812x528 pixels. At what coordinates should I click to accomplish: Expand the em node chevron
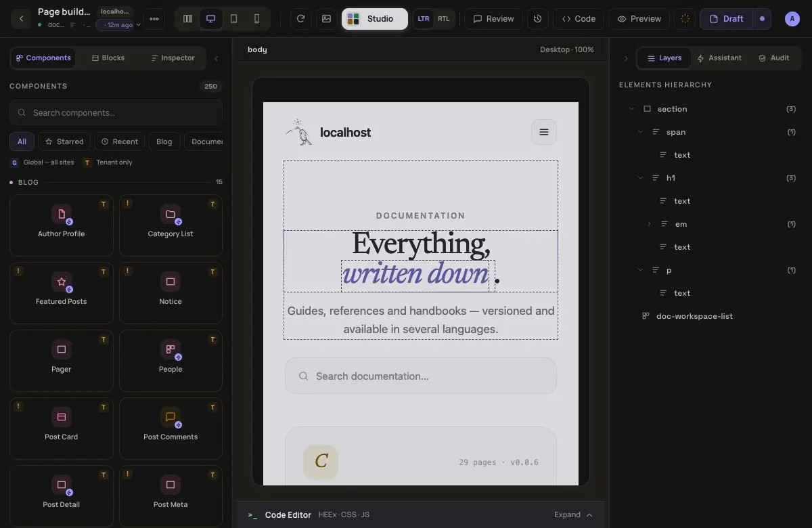tap(649, 224)
